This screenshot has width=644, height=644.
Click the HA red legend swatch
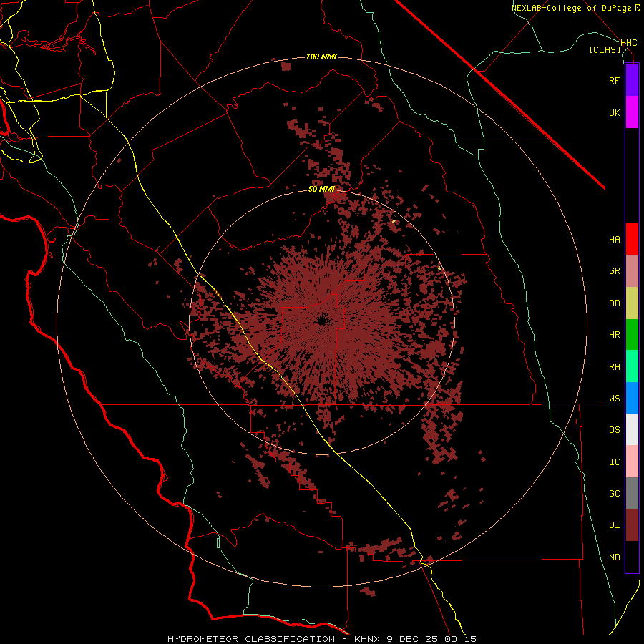[x=632, y=239]
